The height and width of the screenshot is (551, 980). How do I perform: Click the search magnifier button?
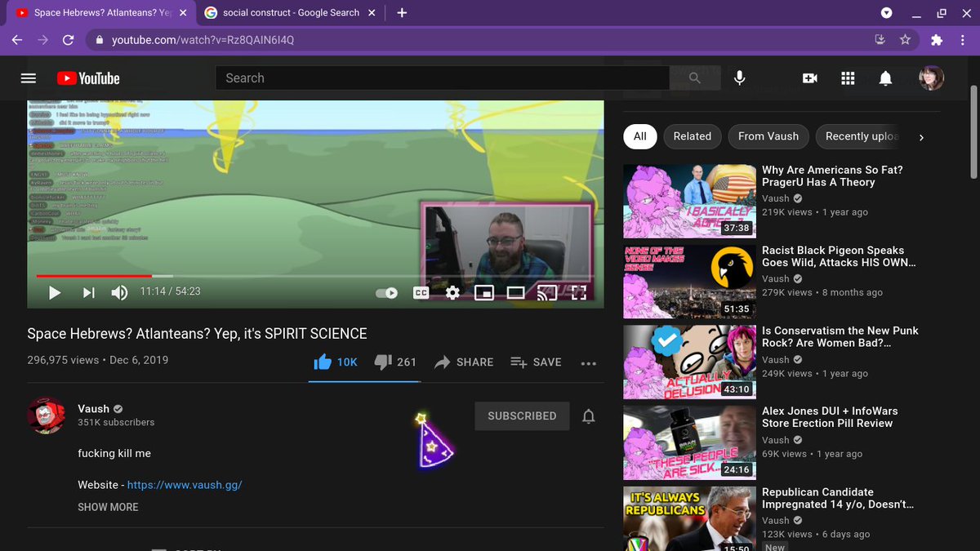click(x=694, y=78)
